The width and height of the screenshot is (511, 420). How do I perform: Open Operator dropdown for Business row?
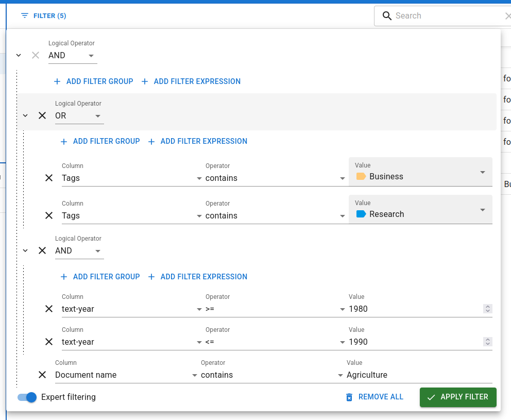point(276,178)
